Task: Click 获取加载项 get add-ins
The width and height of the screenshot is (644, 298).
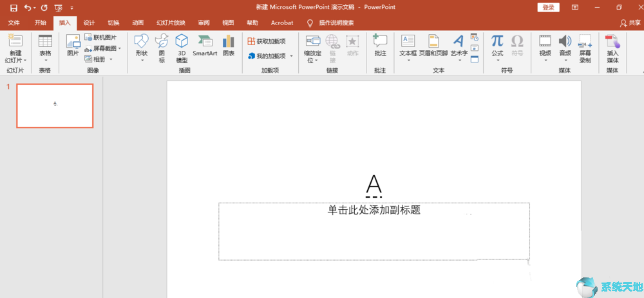Action: 267,41
